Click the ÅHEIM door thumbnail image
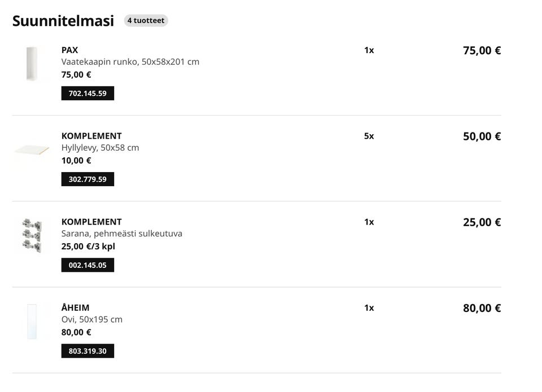This screenshot has width=542, height=392. [x=32, y=321]
